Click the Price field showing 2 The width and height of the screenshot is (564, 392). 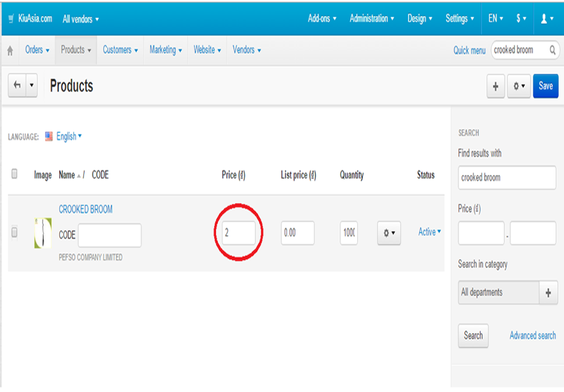point(239,233)
